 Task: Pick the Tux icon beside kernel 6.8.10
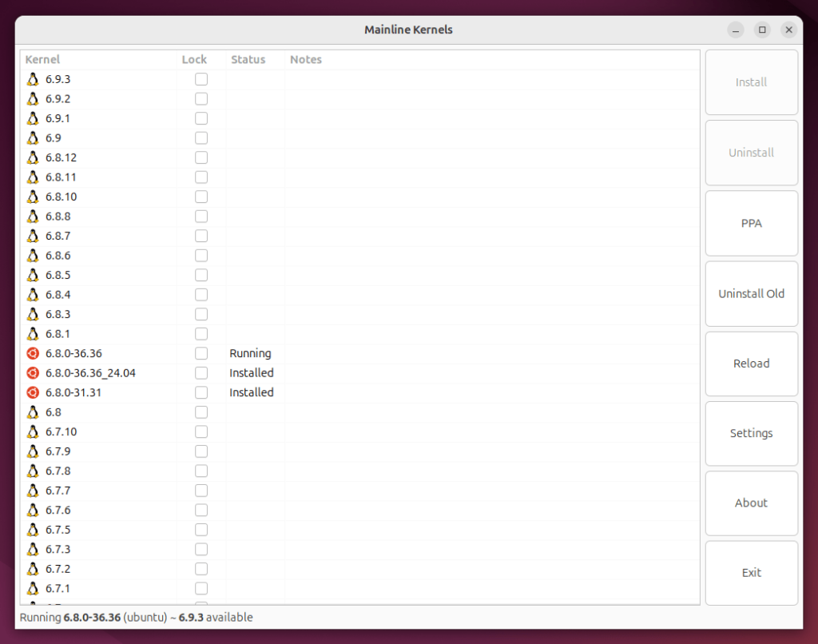pos(33,197)
